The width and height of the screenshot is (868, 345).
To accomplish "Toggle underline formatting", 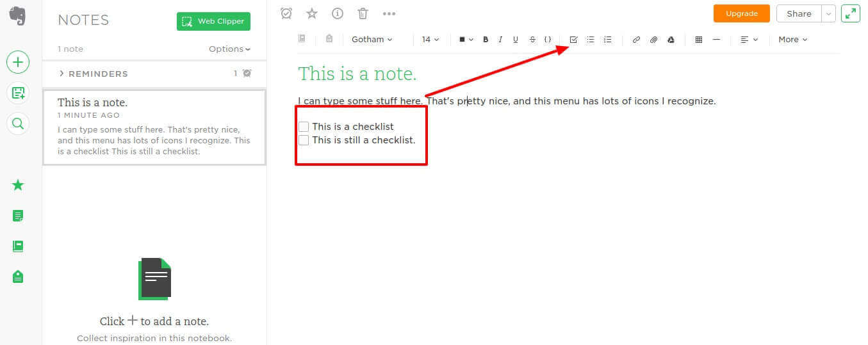I will 516,40.
